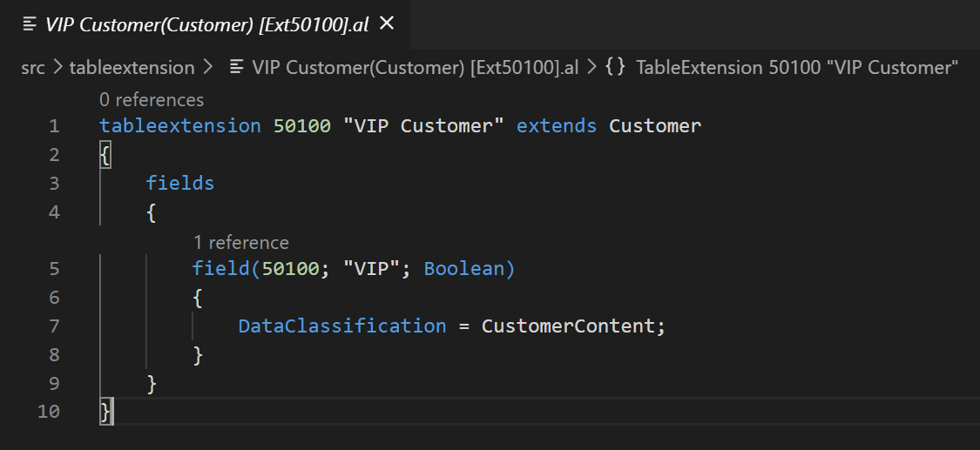Viewport: 980px width, 450px height.
Task: Show the "0 references" code lens
Action: (x=152, y=100)
